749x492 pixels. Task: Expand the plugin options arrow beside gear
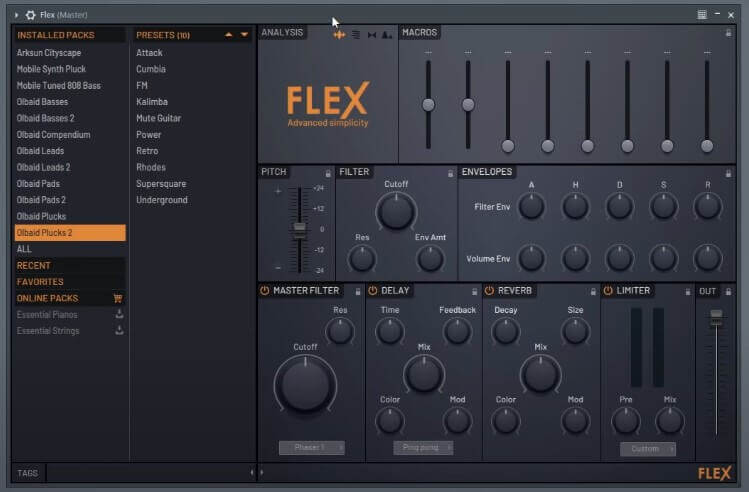tap(17, 15)
